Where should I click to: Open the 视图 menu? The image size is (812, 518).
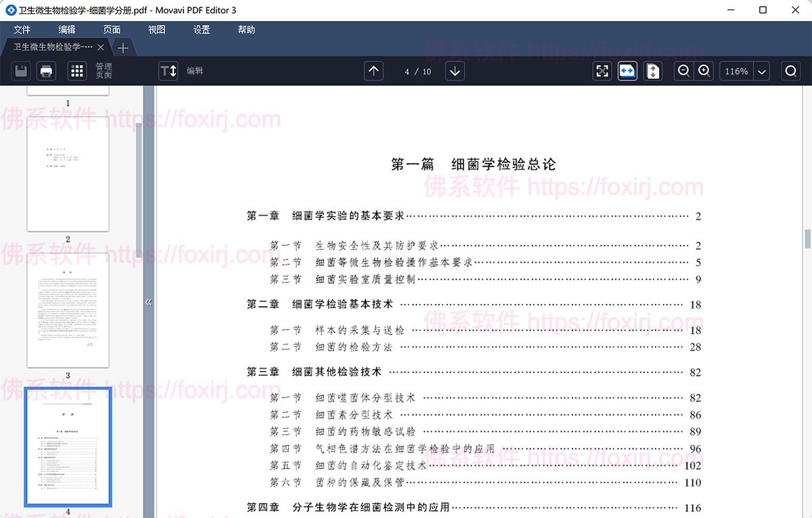pyautogui.click(x=156, y=29)
